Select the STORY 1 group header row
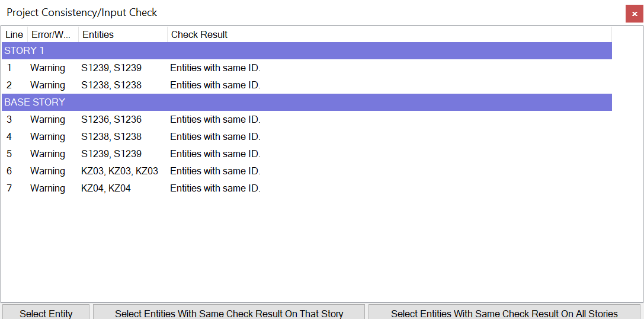The image size is (644, 319). point(306,51)
